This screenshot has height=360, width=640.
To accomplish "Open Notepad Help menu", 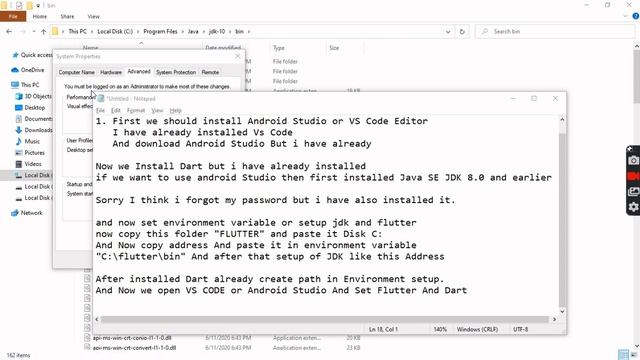I will tap(176, 111).
